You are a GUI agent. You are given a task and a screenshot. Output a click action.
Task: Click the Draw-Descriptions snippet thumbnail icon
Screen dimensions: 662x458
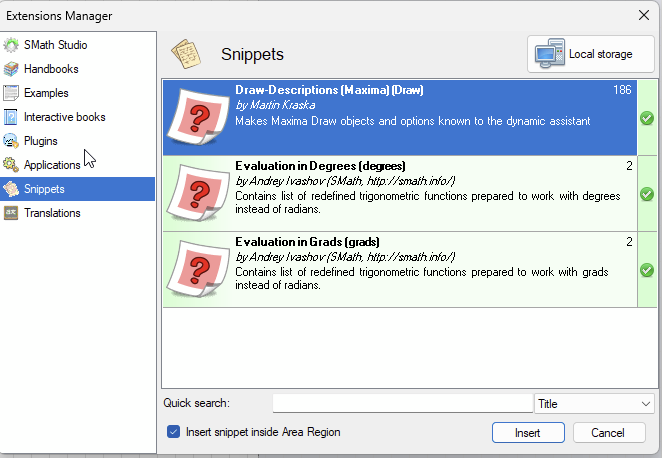197,116
